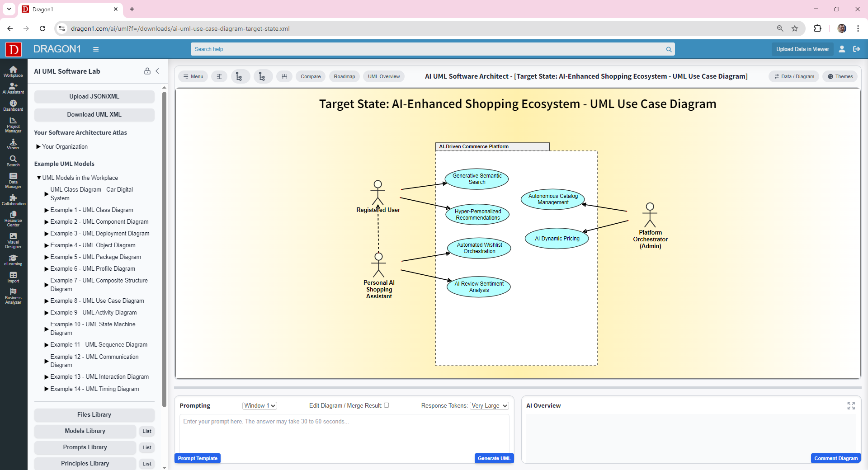This screenshot has width=868, height=470.
Task: Open the AI Assistant panel
Action: (13, 89)
